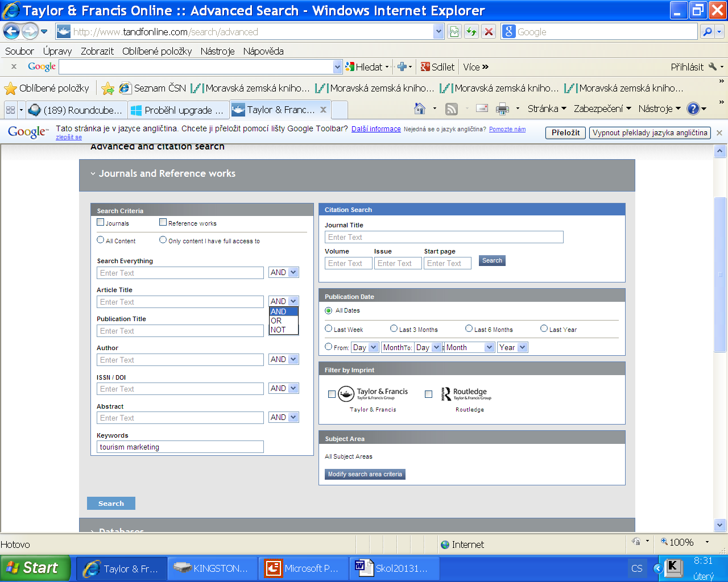Click the Read mail icon
This screenshot has height=582, width=728.
482,109
